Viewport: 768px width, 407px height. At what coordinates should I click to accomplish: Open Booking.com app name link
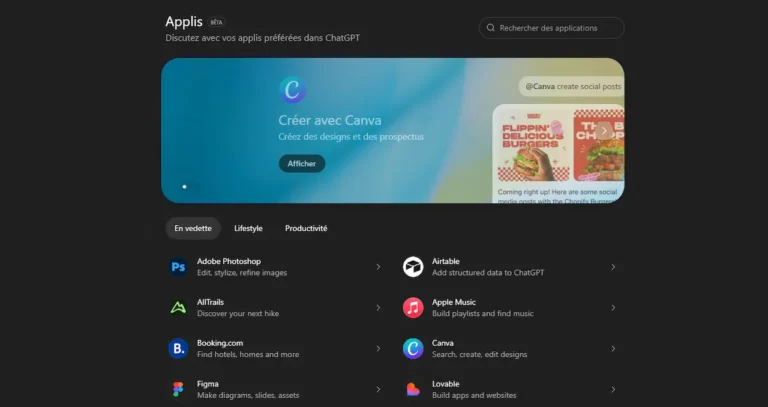220,343
